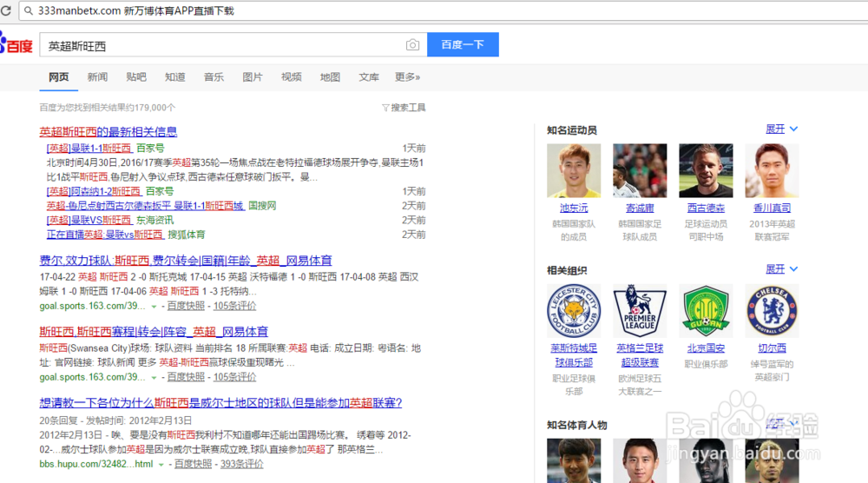Open the 池东沅 name link
This screenshot has height=483, width=868.
point(574,208)
